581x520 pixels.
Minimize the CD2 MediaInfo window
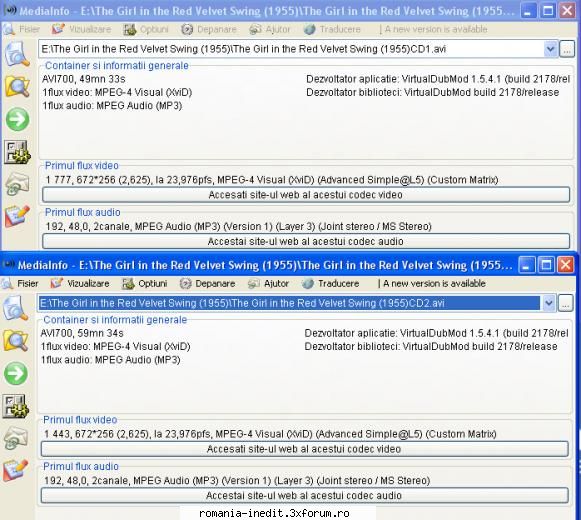[527, 265]
